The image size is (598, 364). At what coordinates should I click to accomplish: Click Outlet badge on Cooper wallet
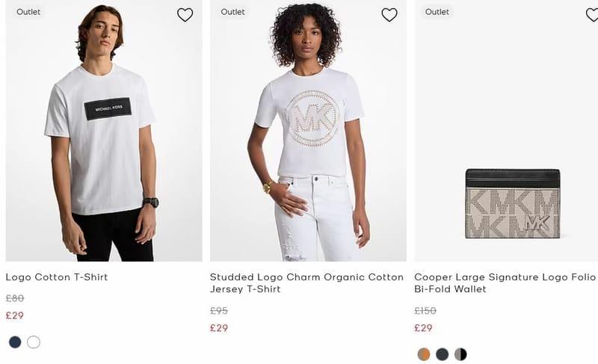[x=437, y=12]
